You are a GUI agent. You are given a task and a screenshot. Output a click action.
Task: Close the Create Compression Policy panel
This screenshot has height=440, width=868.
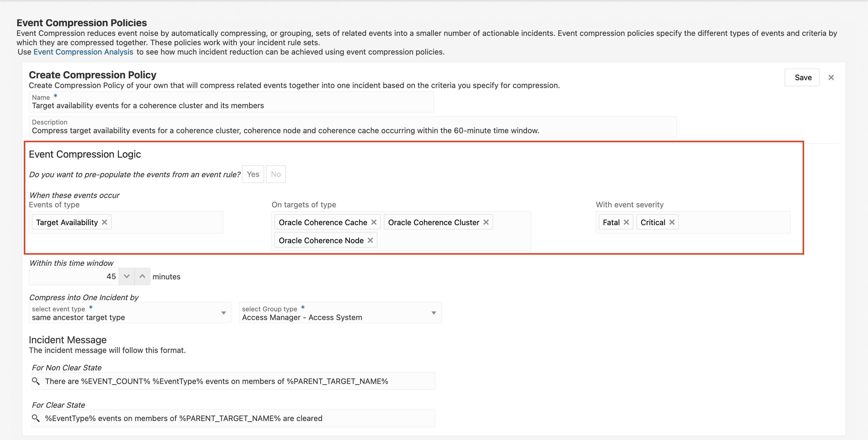831,77
